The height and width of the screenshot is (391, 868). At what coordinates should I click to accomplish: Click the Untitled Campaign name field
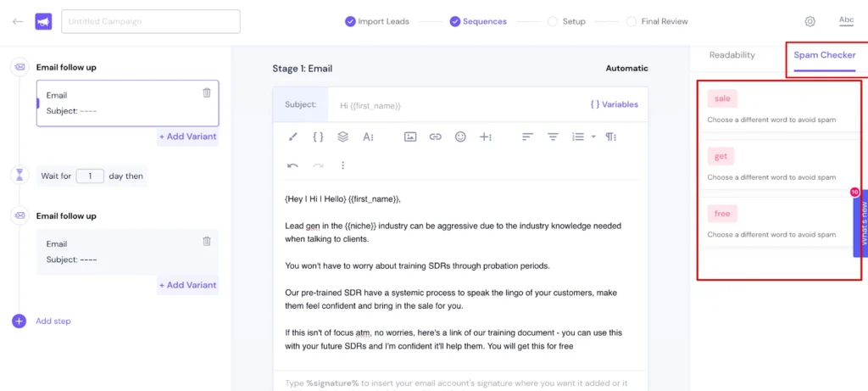coord(151,21)
